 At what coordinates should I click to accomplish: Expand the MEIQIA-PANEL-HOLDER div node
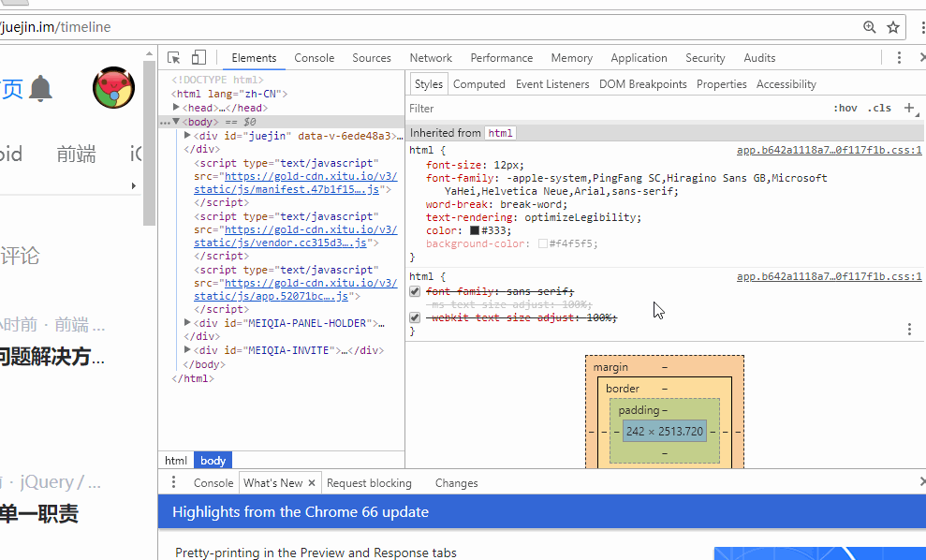point(188,323)
